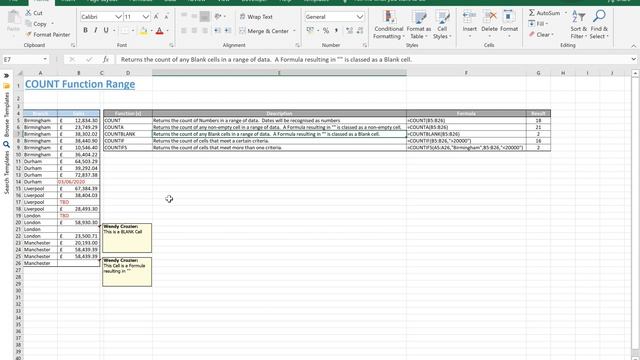The height and width of the screenshot is (360, 640).
Task: Open the fill color dropdown arrow
Action: click(151, 31)
